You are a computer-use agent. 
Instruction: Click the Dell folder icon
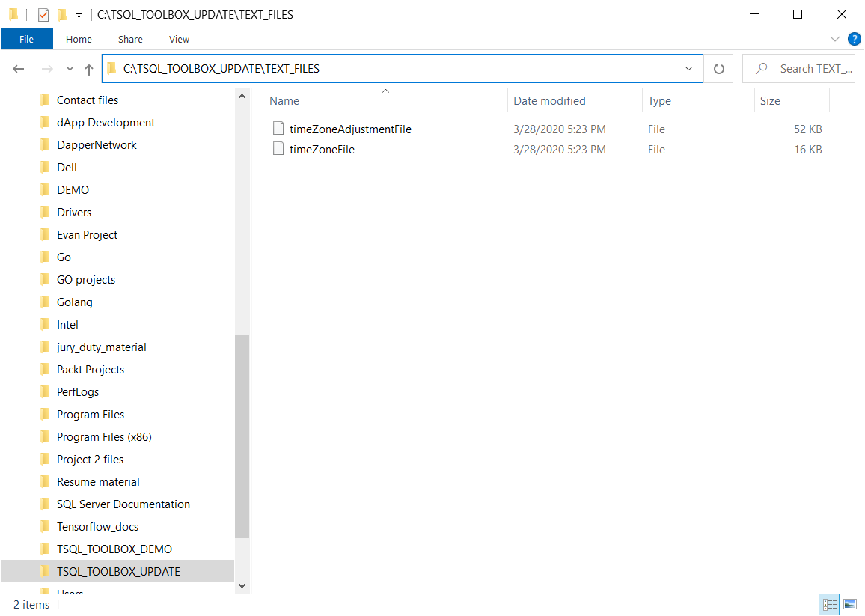tap(45, 167)
